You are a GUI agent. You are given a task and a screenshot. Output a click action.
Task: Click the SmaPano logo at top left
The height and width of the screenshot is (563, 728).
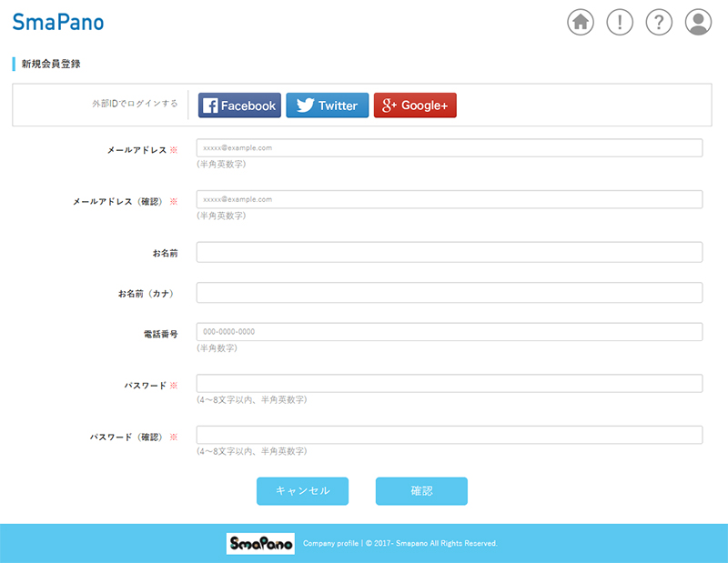click(58, 22)
